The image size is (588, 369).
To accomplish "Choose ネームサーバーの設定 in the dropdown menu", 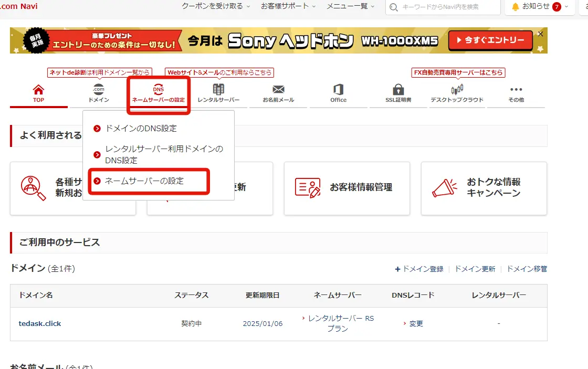I will (144, 181).
